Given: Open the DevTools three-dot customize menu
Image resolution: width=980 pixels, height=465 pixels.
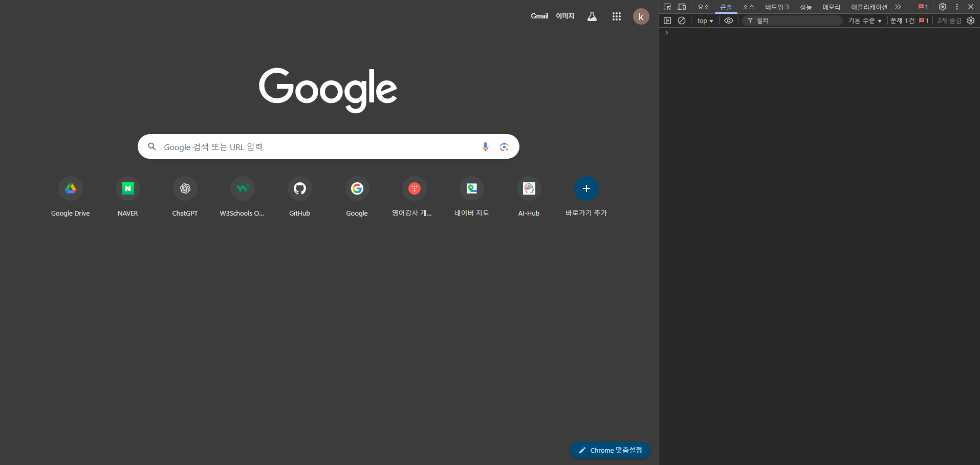Looking at the screenshot, I should coord(957,7).
